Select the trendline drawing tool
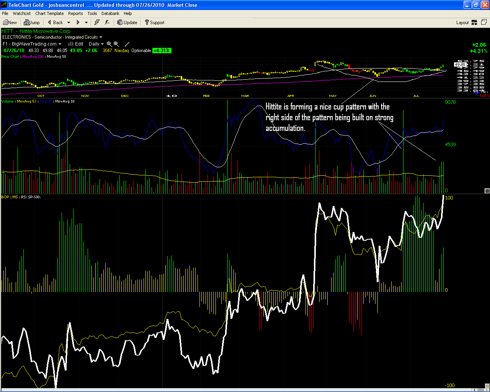The height and width of the screenshot is (392, 490). coord(127,44)
